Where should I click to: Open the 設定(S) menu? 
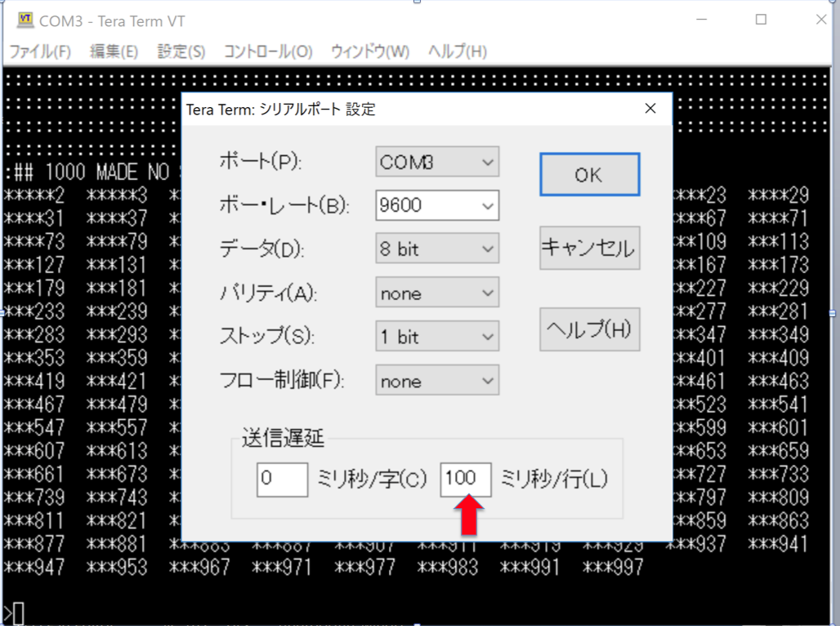click(x=180, y=51)
